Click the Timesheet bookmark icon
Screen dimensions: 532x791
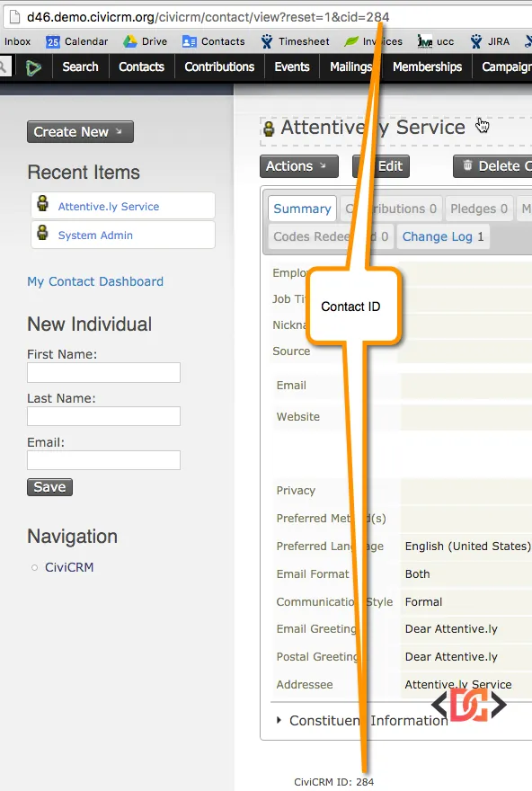coord(266,40)
